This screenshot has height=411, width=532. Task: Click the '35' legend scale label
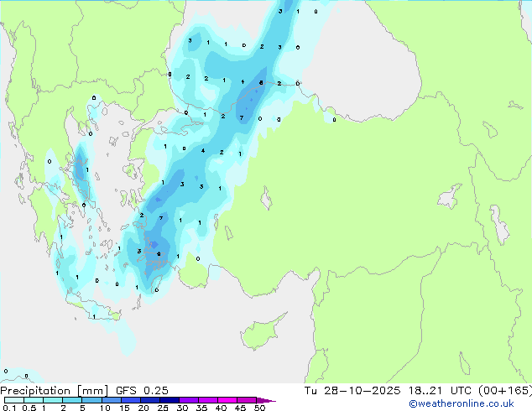[201, 408]
